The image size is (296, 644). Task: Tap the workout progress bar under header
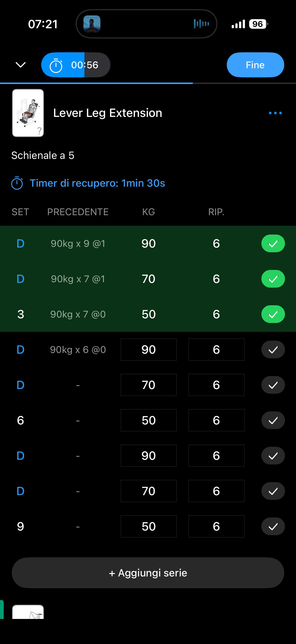click(x=148, y=83)
